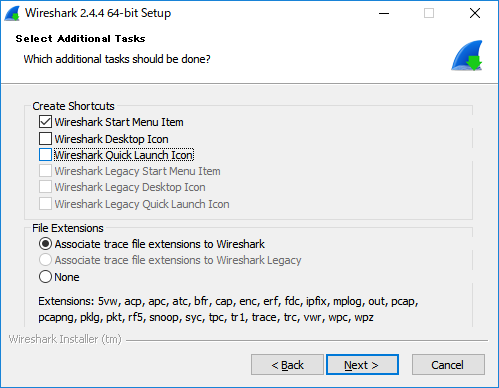This screenshot has height=388, width=499.
Task: Check the Wireshark Quick Launch Icon box
Action: pos(45,155)
